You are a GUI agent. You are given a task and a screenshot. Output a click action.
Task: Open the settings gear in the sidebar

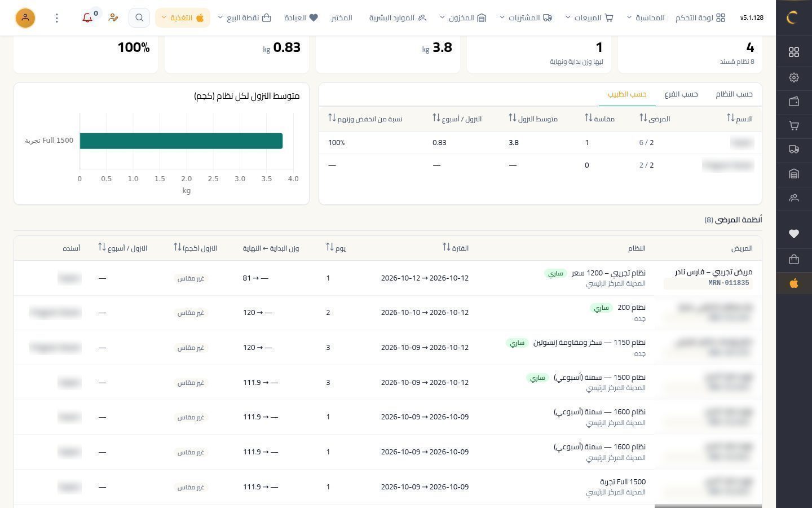tap(794, 77)
